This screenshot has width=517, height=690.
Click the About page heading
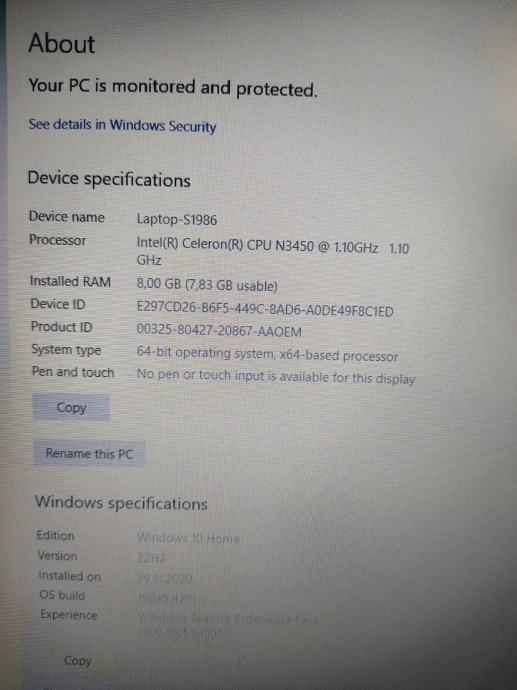click(62, 44)
